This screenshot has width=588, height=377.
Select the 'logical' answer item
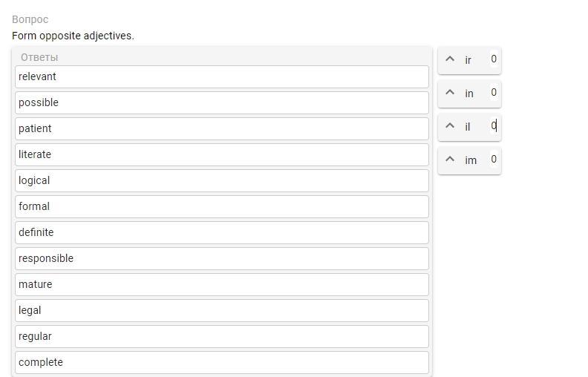point(221,180)
